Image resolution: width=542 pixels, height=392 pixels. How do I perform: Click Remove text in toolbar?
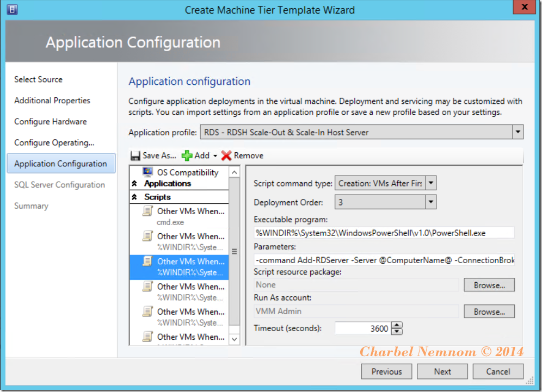(x=249, y=155)
